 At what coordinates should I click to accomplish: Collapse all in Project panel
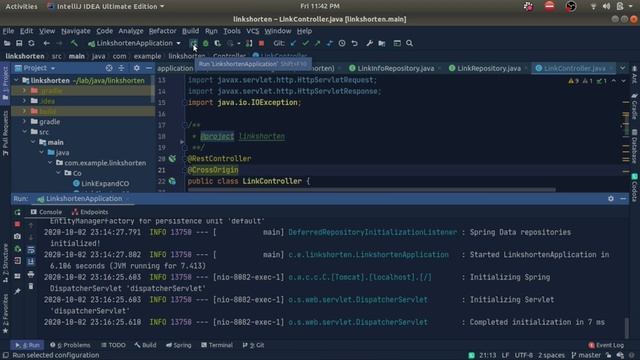121,68
